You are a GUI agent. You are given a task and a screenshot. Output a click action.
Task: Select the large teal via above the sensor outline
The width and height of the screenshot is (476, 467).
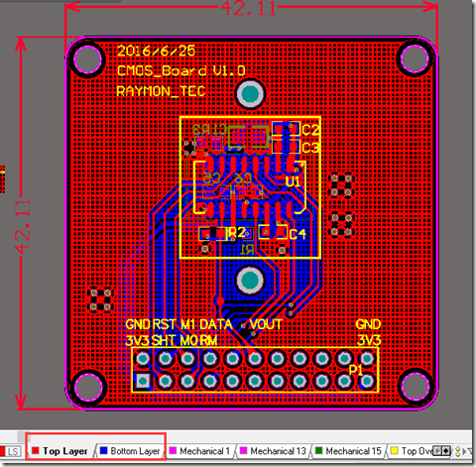point(250,94)
